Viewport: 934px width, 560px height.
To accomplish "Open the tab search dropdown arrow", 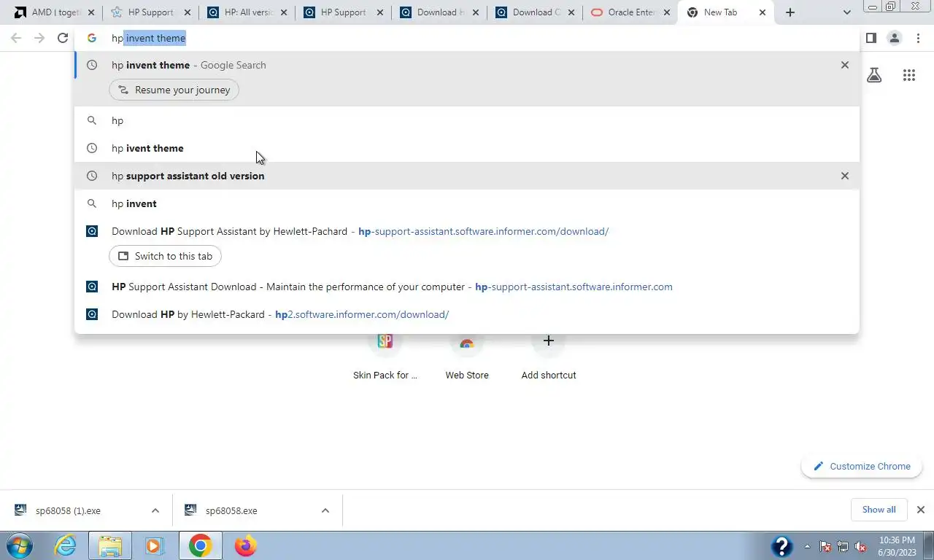I will coord(846,12).
